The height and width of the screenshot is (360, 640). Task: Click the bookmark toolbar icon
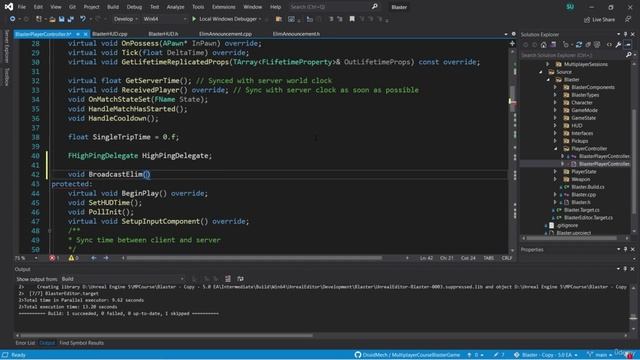(x=352, y=19)
